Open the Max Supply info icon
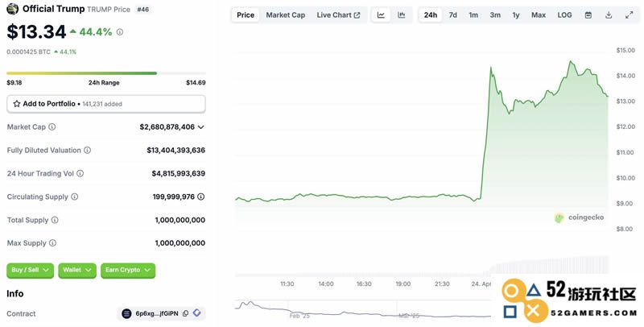The width and height of the screenshot is (644, 327). [52, 243]
